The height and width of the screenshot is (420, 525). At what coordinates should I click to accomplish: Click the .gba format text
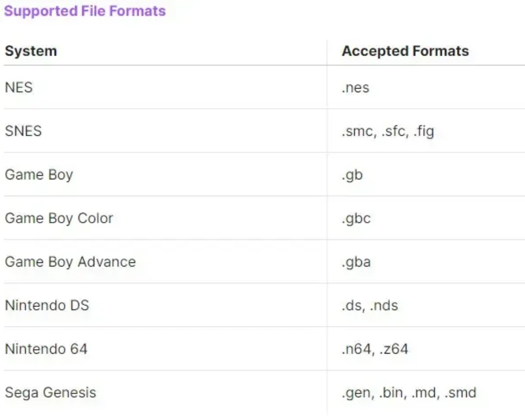[x=356, y=262]
